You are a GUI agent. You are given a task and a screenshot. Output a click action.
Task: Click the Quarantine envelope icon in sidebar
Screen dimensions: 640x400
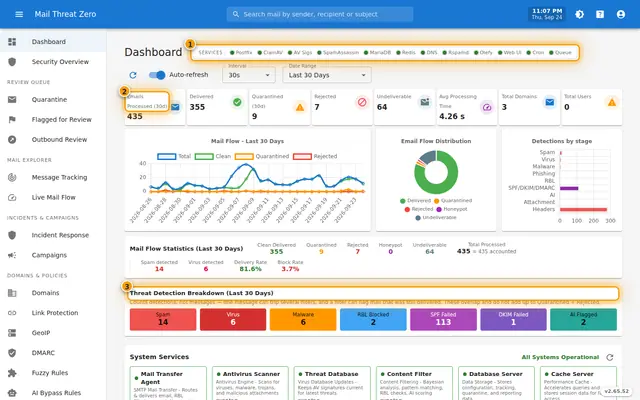12,100
